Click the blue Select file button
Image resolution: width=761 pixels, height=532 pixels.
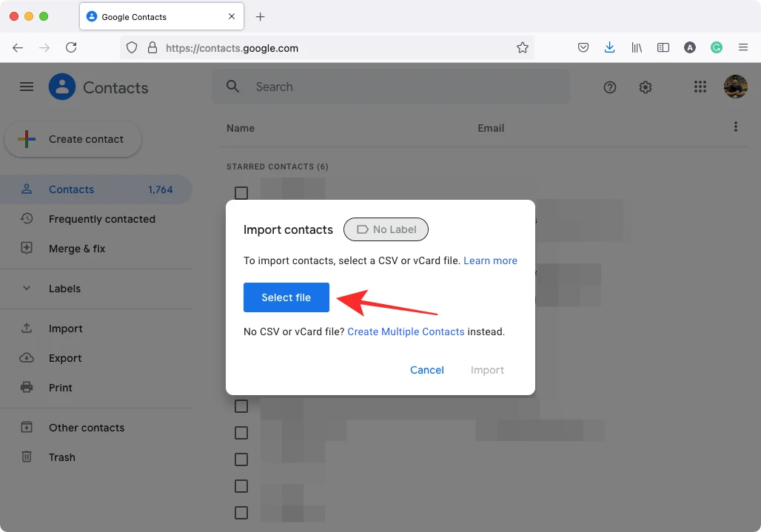(x=286, y=297)
